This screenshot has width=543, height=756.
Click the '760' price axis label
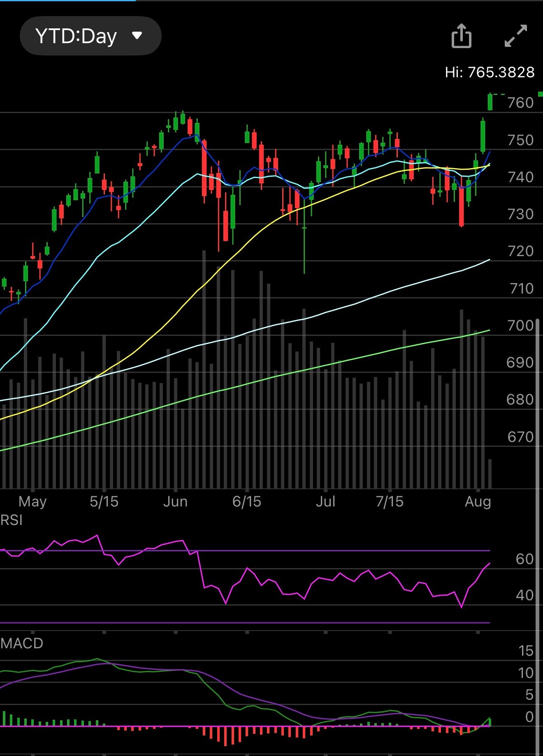(x=520, y=102)
